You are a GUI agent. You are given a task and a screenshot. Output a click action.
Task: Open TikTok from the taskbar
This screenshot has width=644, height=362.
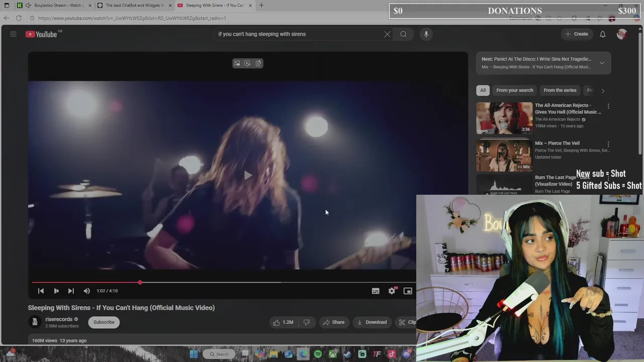click(x=392, y=354)
